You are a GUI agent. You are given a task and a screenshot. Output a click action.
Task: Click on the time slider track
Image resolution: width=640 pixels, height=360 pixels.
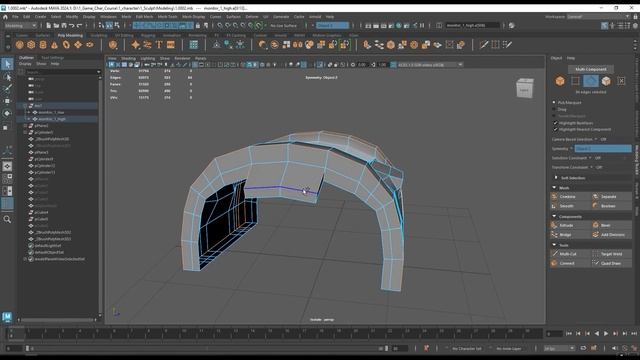[x=276, y=333]
